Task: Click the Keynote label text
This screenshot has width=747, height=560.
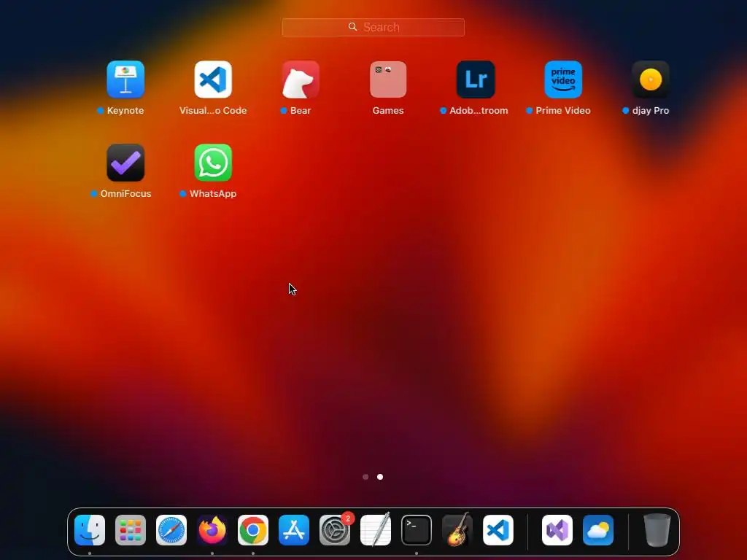Action: [x=125, y=111]
